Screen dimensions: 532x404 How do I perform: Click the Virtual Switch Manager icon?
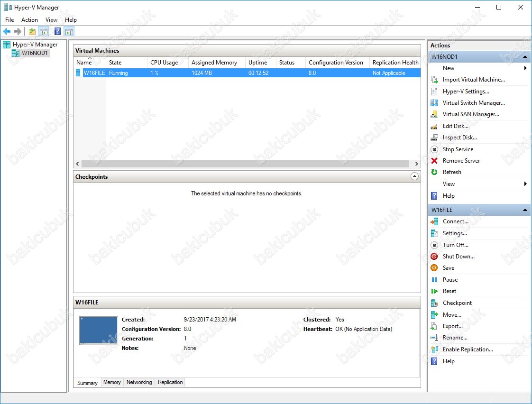tap(434, 103)
